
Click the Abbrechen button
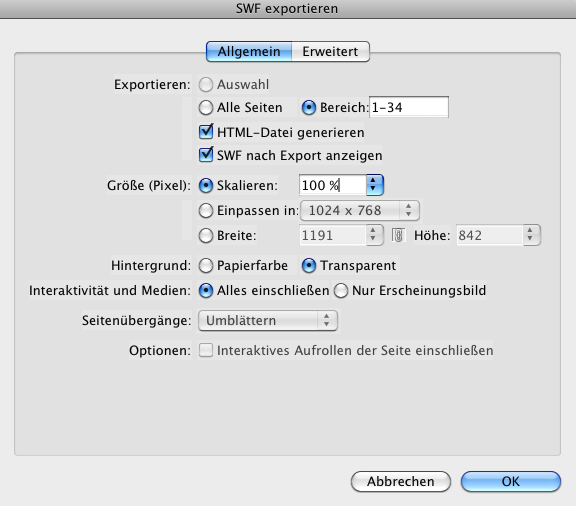[401, 481]
